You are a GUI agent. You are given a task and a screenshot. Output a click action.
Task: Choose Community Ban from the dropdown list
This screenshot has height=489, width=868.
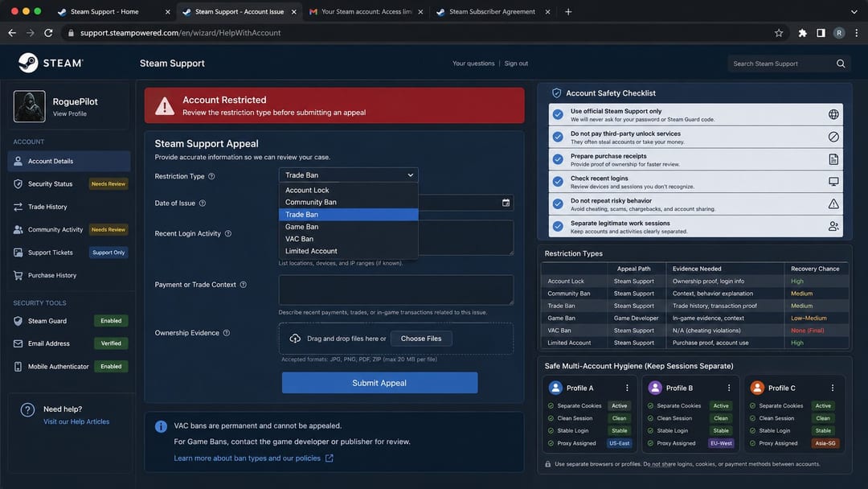click(348, 202)
